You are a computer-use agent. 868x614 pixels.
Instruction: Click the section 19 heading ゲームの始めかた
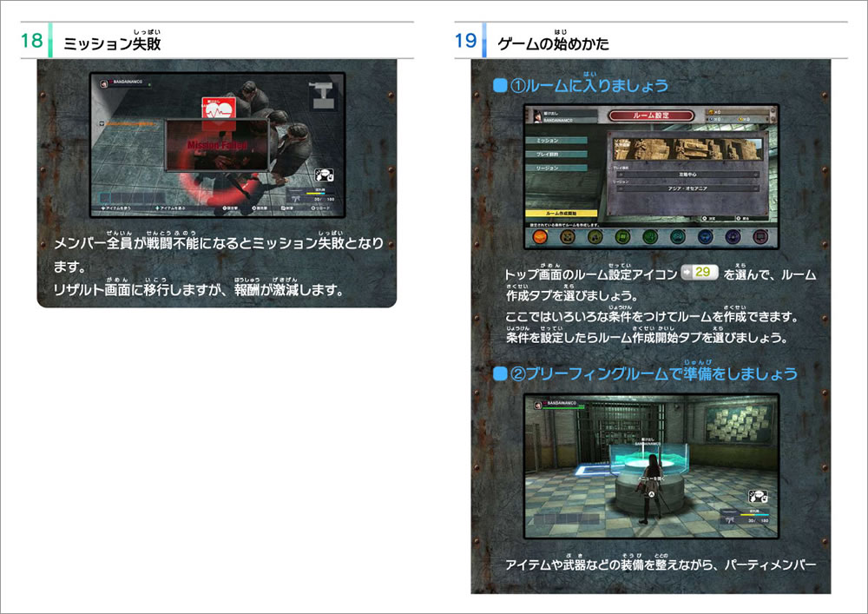click(x=554, y=43)
